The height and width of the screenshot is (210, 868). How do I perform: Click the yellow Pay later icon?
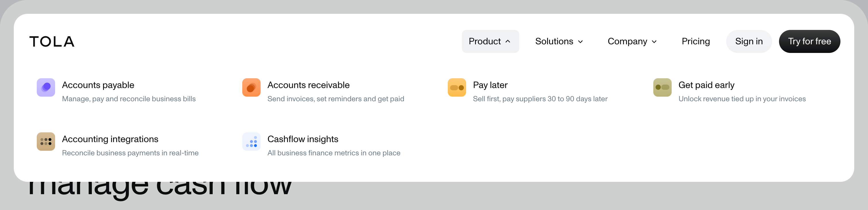(x=457, y=87)
